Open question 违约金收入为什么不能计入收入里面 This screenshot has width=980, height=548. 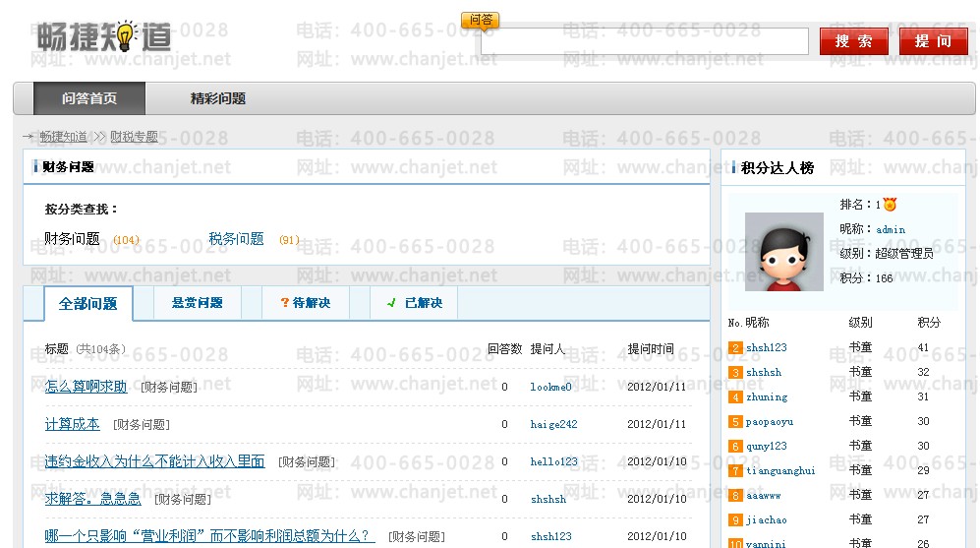(x=154, y=461)
